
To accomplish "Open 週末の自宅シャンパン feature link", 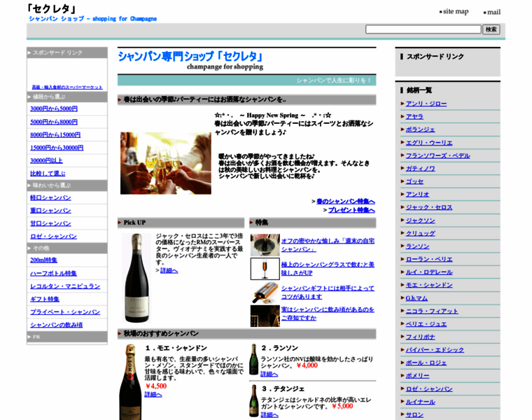I will coord(328,245).
